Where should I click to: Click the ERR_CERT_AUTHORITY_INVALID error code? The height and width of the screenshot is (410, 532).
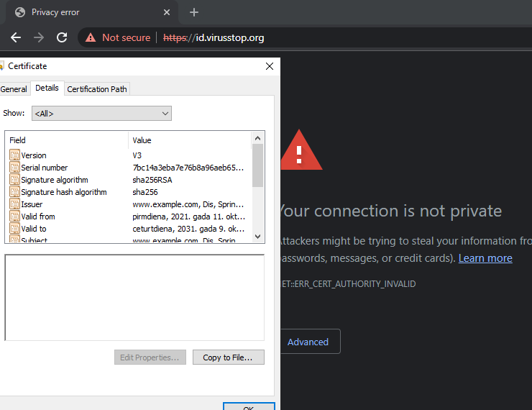click(x=349, y=283)
